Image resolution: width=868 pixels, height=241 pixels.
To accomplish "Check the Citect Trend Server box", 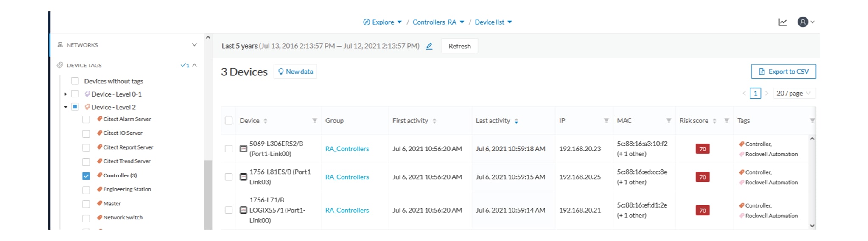I will click(86, 162).
